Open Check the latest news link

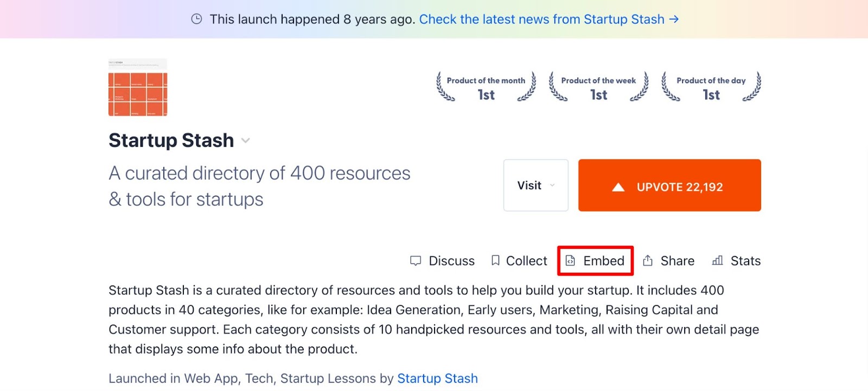(541, 20)
